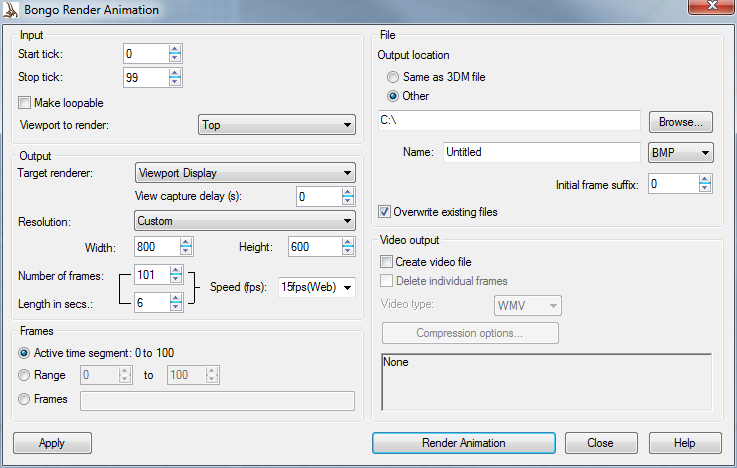This screenshot has height=468, width=737.
Task: Enable Create video file checkbox
Action: pyautogui.click(x=386, y=261)
